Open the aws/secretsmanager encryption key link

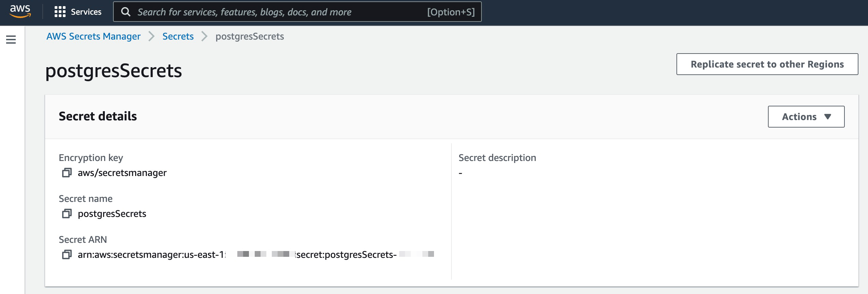pyautogui.click(x=122, y=173)
